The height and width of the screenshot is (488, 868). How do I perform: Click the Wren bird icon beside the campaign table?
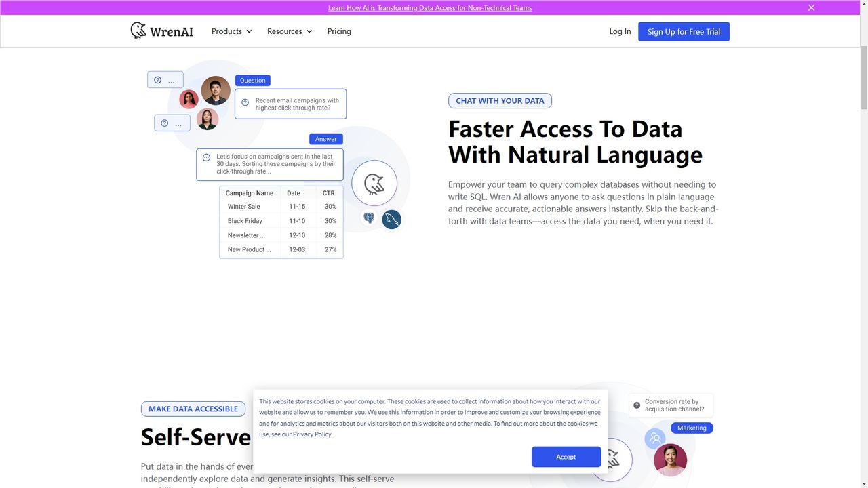[x=374, y=184]
